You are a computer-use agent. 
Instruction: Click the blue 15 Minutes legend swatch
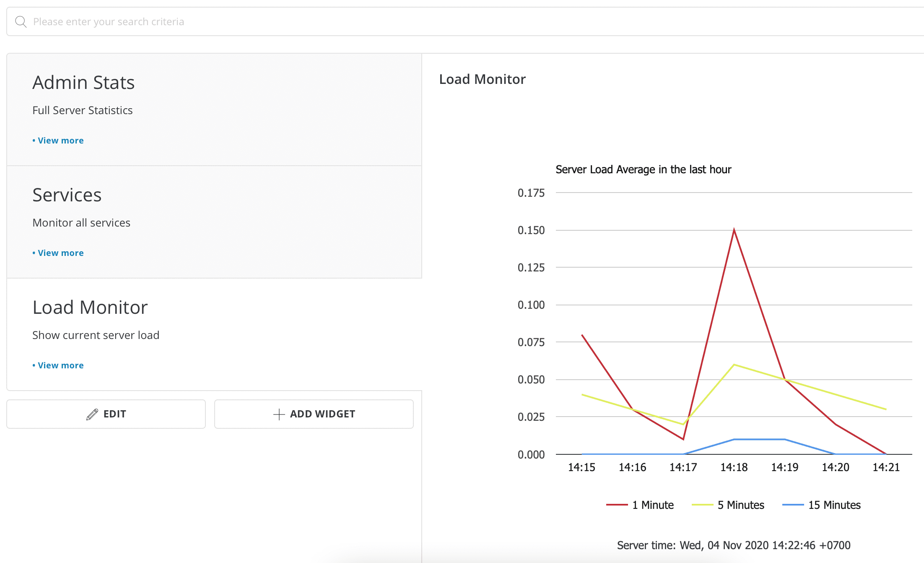(x=793, y=505)
